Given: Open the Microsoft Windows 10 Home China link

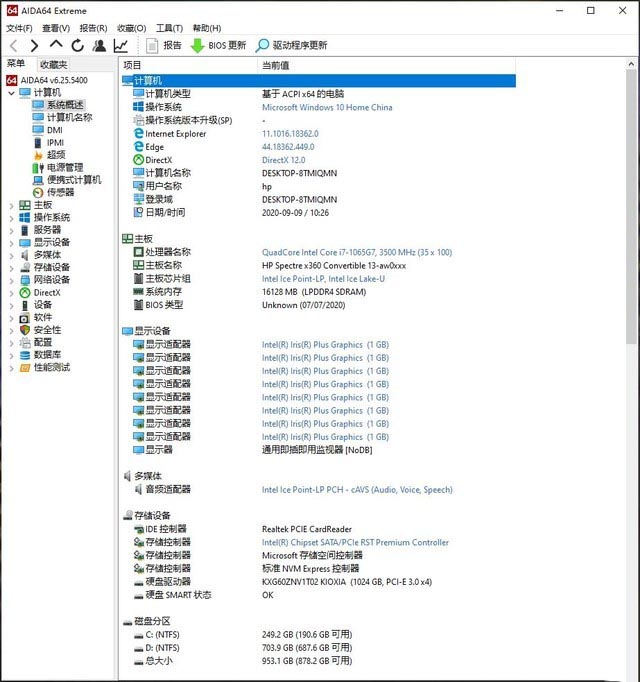Looking at the screenshot, I should tap(327, 107).
